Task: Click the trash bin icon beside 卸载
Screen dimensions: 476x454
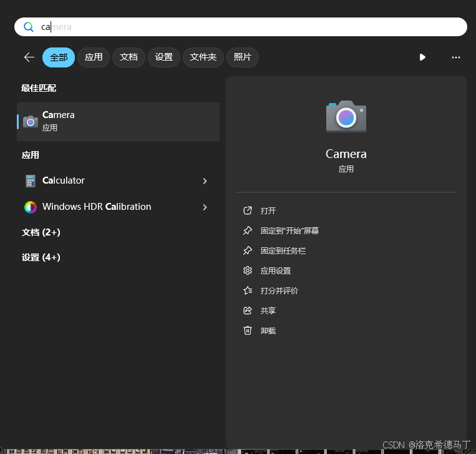Action: click(248, 330)
